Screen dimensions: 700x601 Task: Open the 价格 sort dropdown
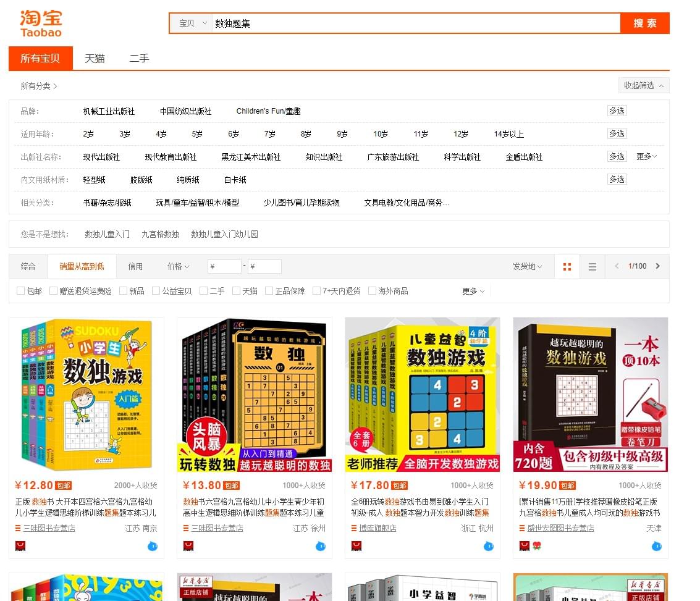178,267
